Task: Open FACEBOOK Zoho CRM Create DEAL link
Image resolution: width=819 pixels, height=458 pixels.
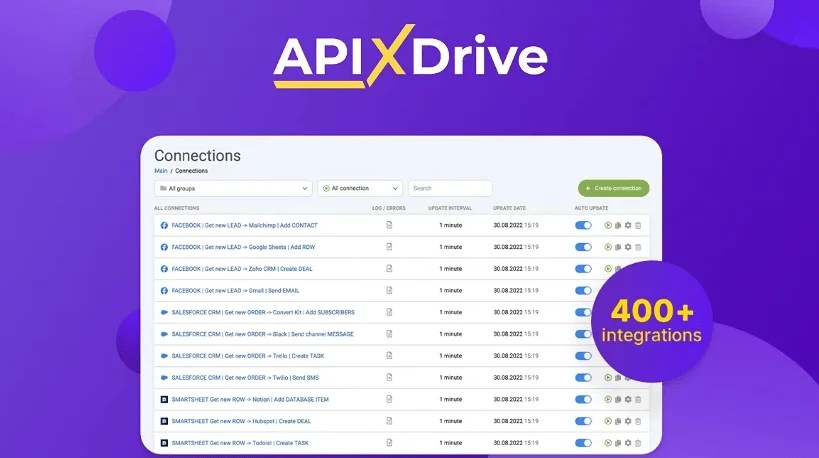Action: click(x=242, y=269)
